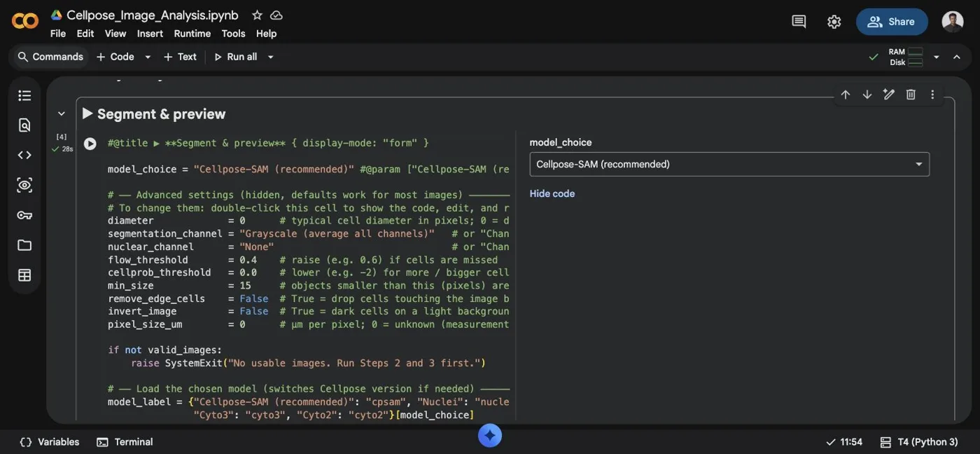Click the flow_threshold code line
The image size is (980, 454).
click(303, 260)
